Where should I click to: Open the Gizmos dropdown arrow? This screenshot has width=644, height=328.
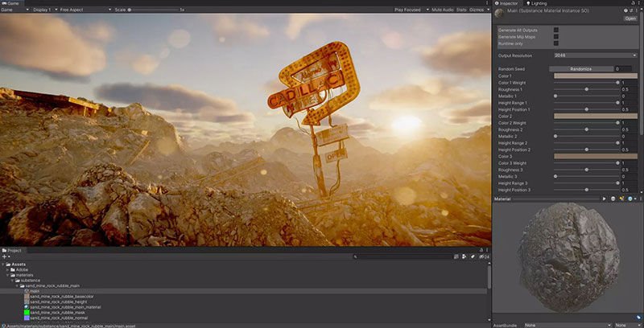click(488, 10)
